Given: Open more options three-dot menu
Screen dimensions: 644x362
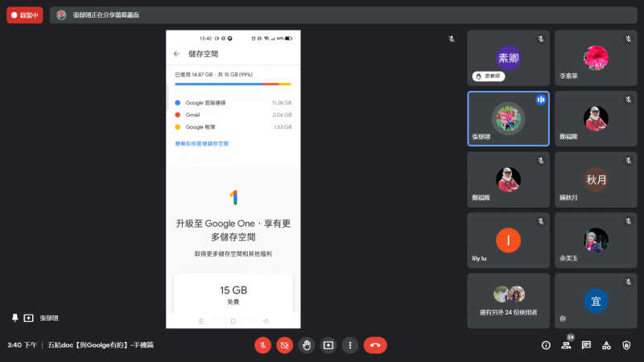Looking at the screenshot, I should [x=350, y=345].
